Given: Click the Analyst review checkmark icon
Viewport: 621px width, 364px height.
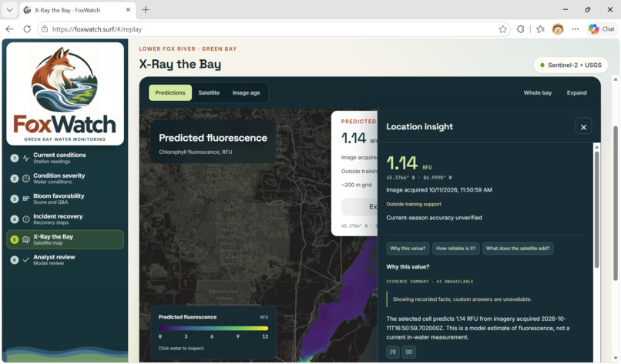Looking at the screenshot, I should tap(26, 260).
